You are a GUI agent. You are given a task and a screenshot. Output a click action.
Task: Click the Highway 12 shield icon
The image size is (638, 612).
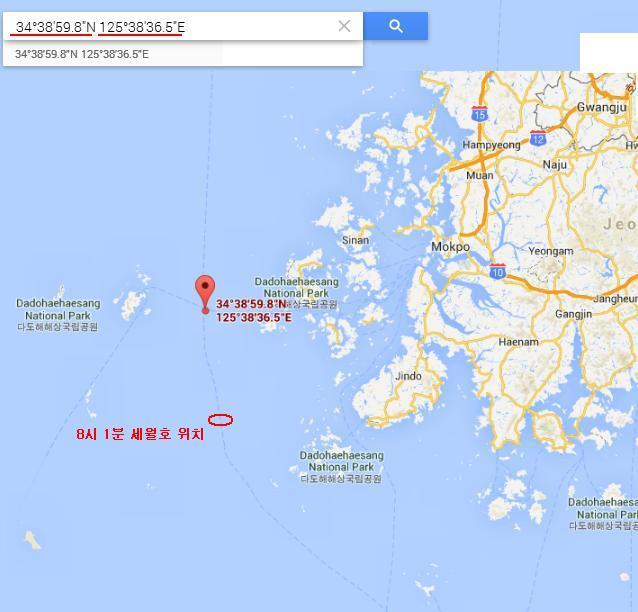coord(538,138)
